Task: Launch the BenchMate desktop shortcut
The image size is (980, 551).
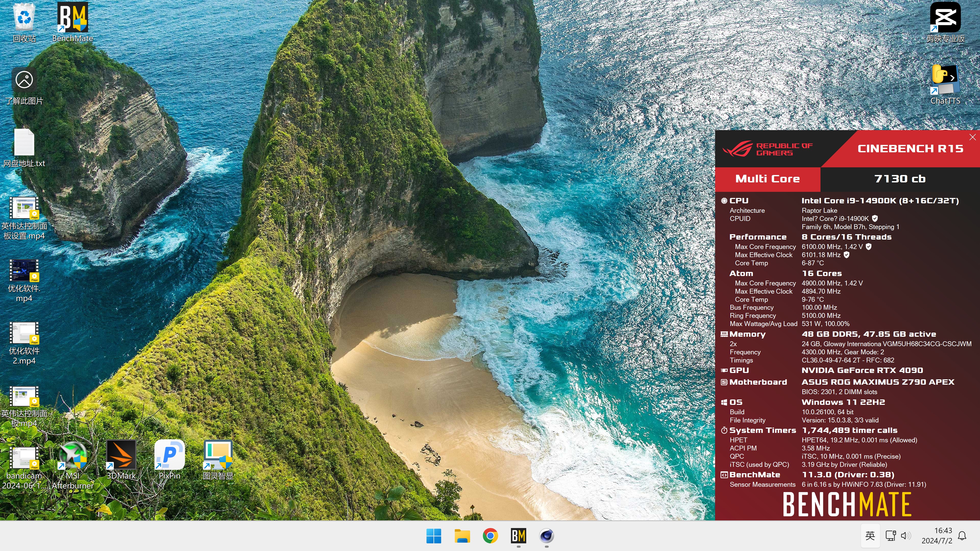Action: pyautogui.click(x=72, y=22)
